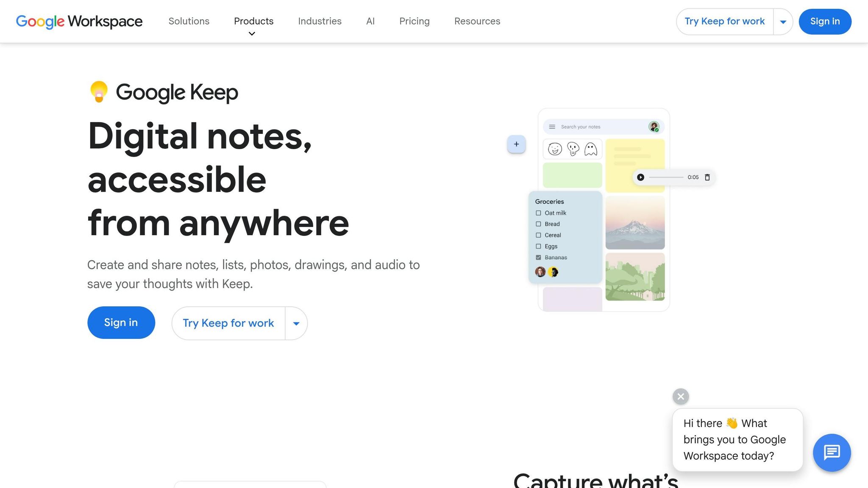Viewport: 868px width, 488px height.
Task: Click the second collaborator avatar on Groceries
Action: 553,272
